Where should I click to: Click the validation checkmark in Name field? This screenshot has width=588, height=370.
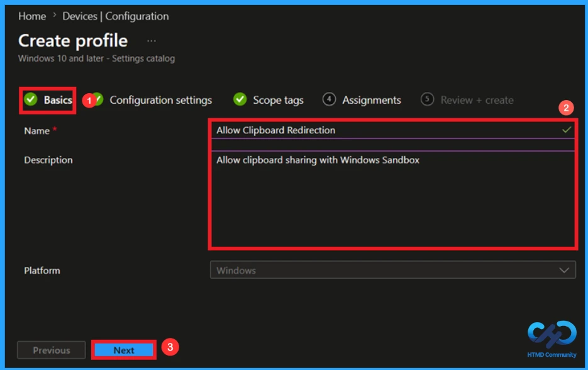566,130
